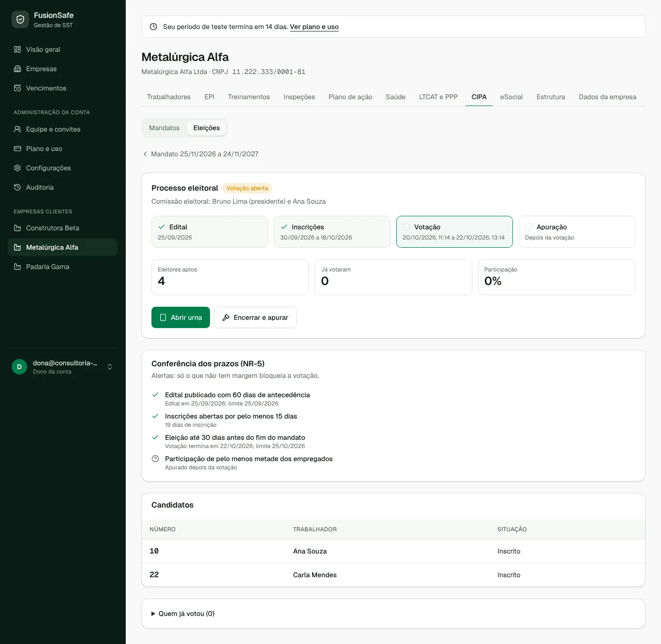Click the Empresas building icon
The width and height of the screenshot is (661, 644).
point(17,69)
